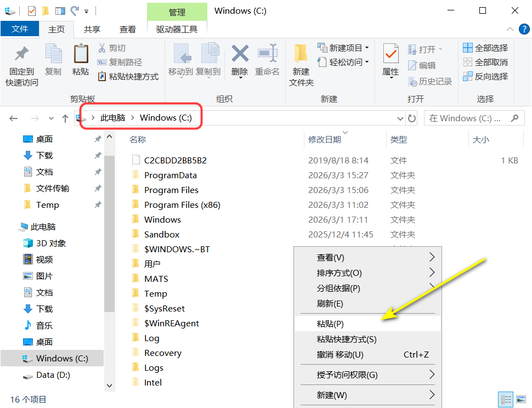Image resolution: width=532 pixels, height=408 pixels.
Task: Choose Undo Move in context menu
Action: coord(368,354)
